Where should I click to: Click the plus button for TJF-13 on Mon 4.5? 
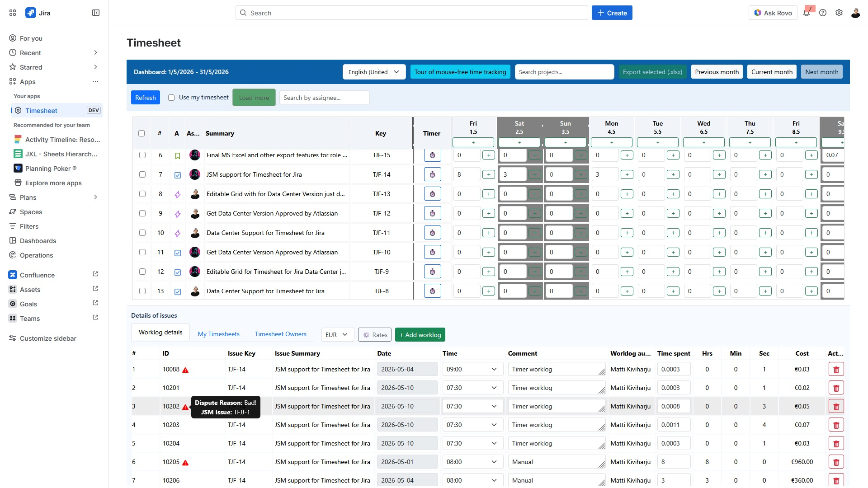(x=627, y=194)
